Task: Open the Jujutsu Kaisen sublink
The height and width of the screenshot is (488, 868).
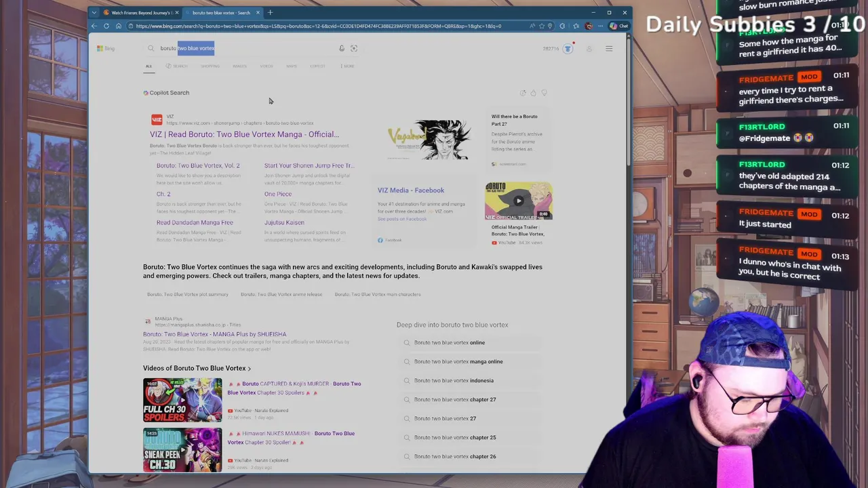Action: (284, 222)
